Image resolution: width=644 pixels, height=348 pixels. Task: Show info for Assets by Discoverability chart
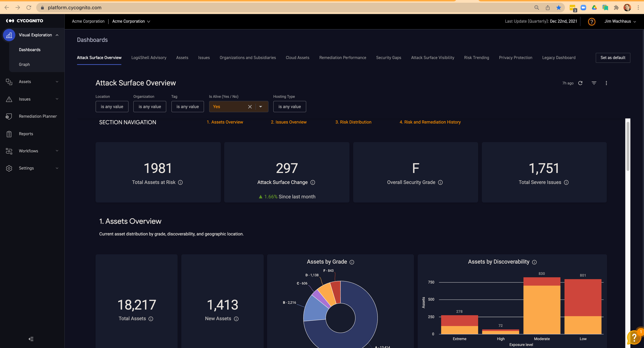tap(534, 262)
